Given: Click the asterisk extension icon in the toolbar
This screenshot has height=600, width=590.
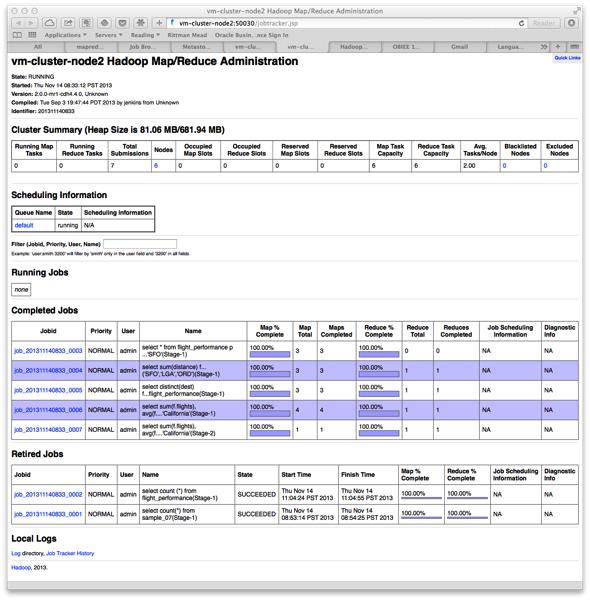Looking at the screenshot, I should (x=140, y=23).
